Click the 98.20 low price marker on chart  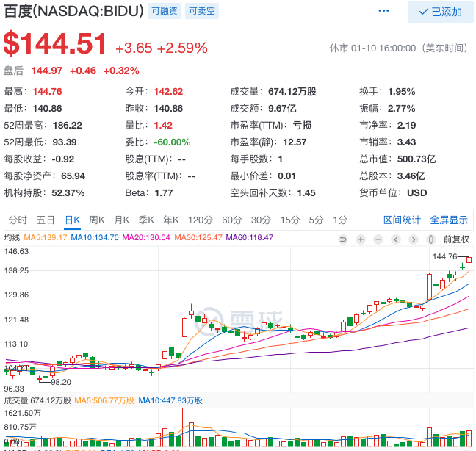(61, 382)
